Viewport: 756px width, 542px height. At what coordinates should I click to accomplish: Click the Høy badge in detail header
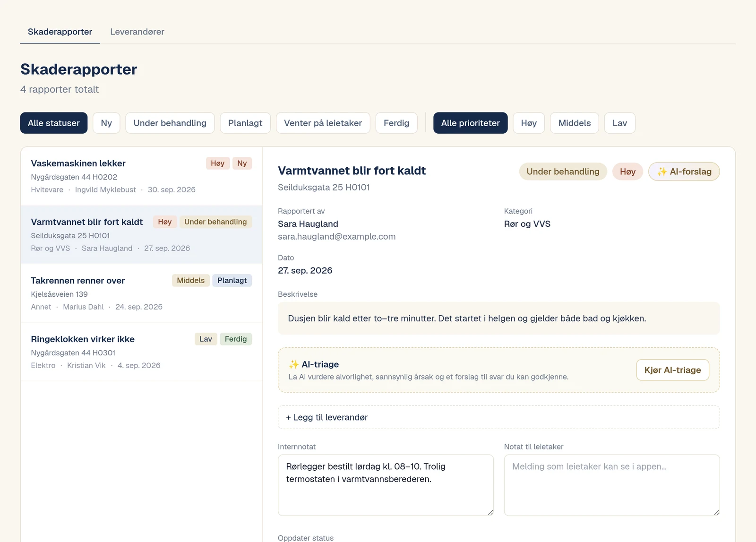(x=628, y=172)
